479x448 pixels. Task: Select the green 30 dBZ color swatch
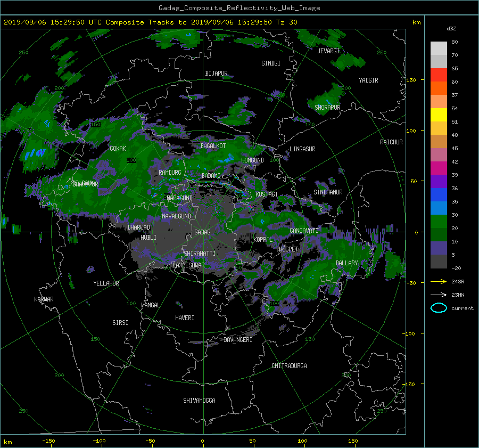[x=439, y=222]
